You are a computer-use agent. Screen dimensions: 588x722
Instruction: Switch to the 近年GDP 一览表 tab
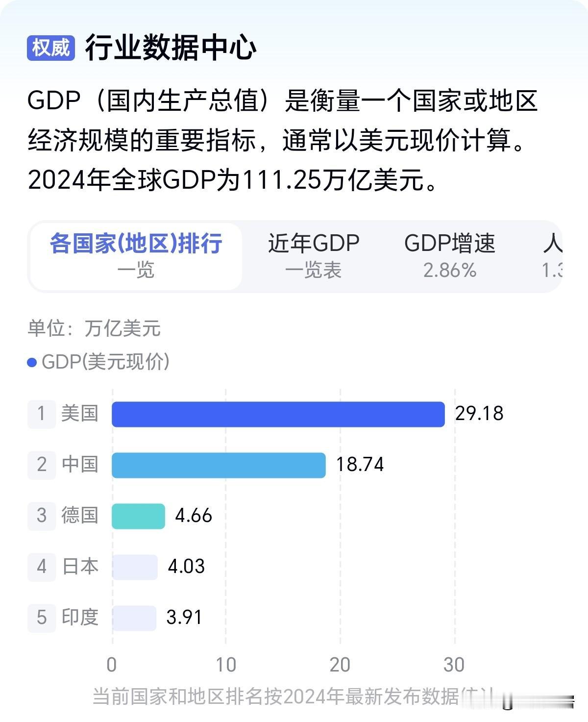[314, 256]
